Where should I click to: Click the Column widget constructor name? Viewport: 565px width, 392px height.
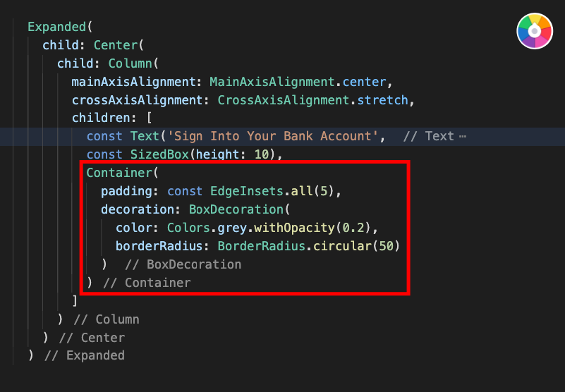coord(130,63)
